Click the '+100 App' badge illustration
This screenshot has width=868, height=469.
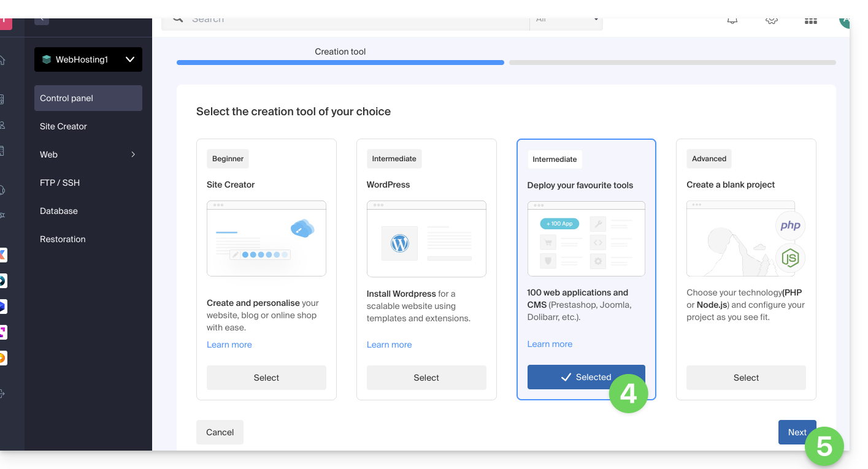[559, 224]
